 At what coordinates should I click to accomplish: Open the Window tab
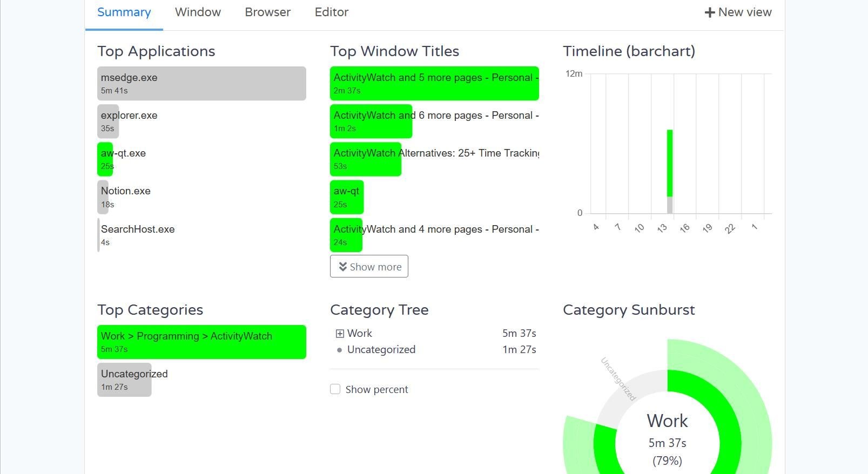(x=198, y=12)
